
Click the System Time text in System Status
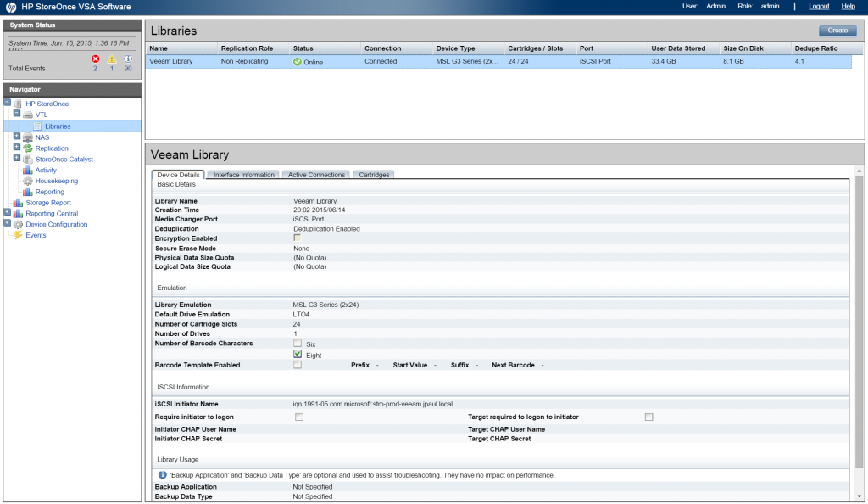[x=69, y=43]
